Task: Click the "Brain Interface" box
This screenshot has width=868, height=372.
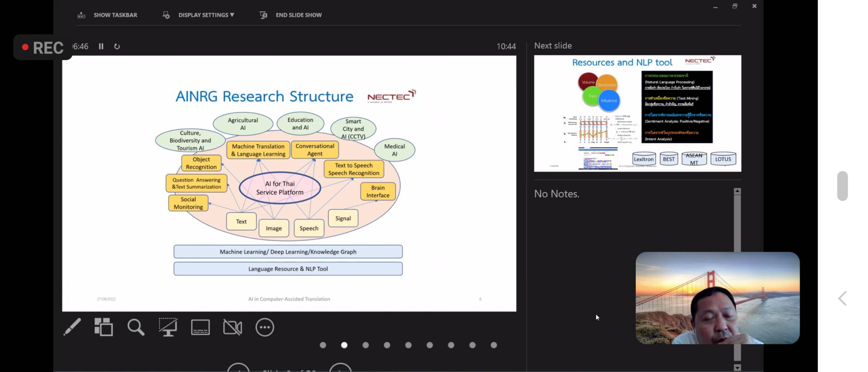Action: (378, 192)
